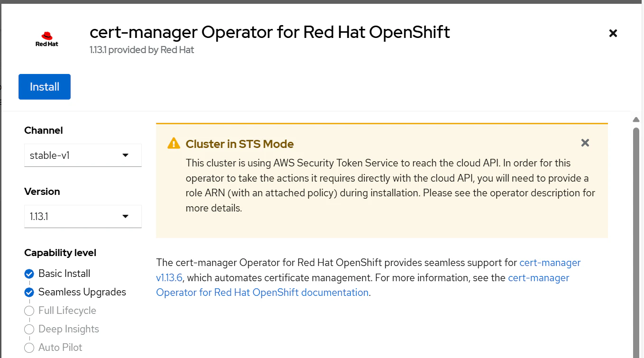
Task: Click the vertical scrollbar thumb
Action: click(636, 242)
